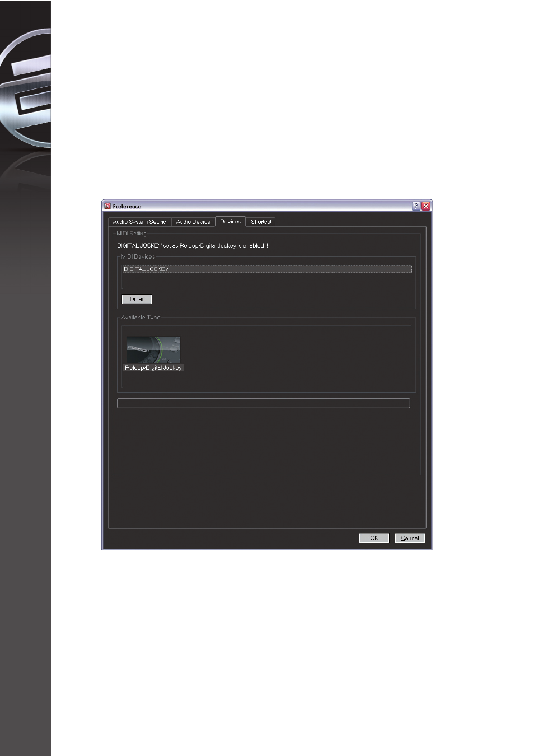Click the Reloop/Digital Jockey label
This screenshot has height=756, width=534.
tap(153, 368)
